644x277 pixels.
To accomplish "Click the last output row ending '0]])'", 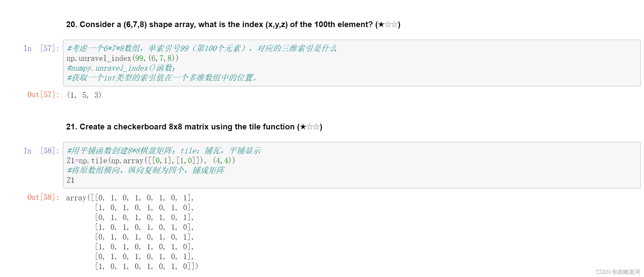I will tap(147, 266).
